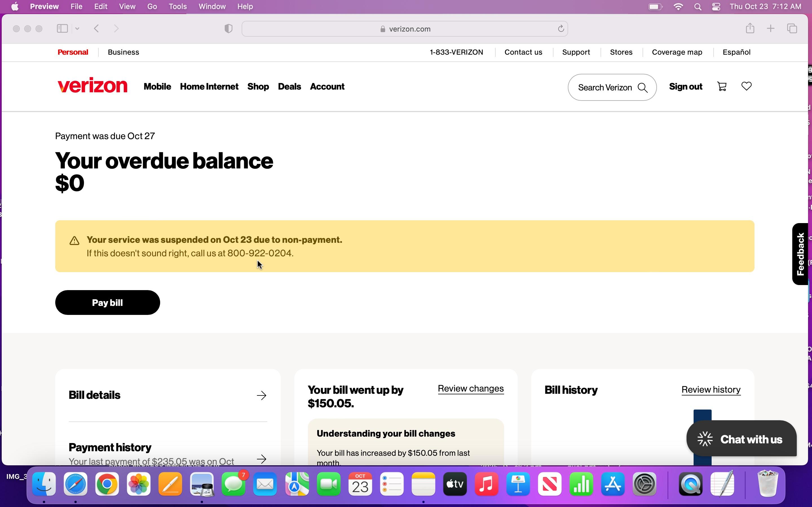This screenshot has width=812, height=507.
Task: Open the tab overview icon
Action: [792, 28]
